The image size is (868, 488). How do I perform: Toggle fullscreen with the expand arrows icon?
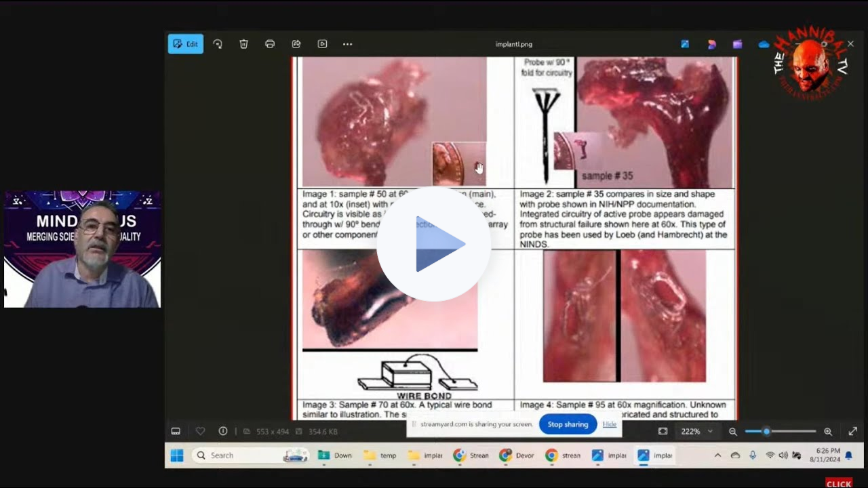point(852,432)
